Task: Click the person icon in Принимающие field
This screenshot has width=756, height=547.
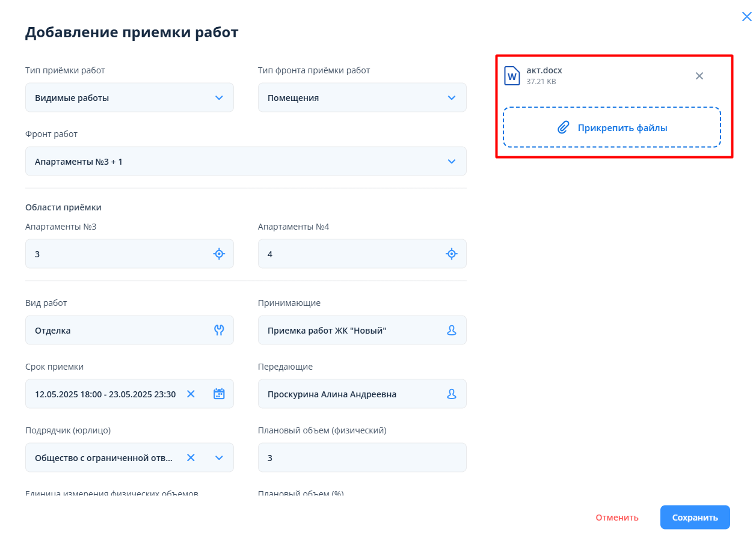Action: point(452,330)
